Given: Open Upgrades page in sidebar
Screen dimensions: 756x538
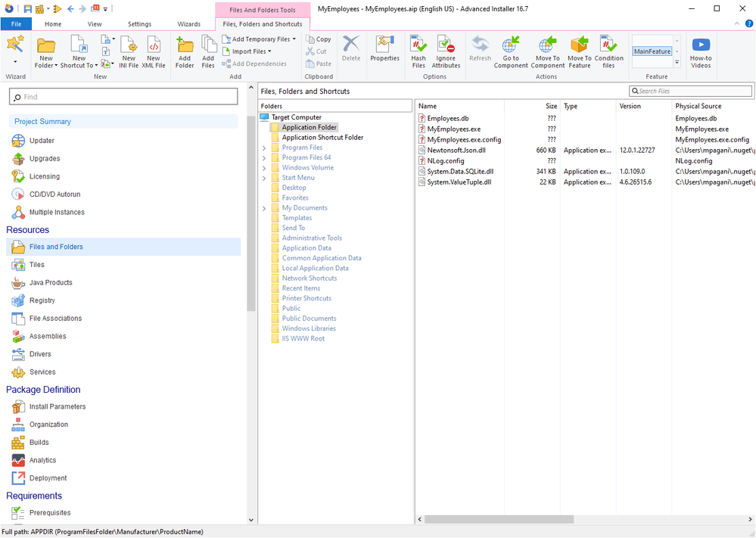Looking at the screenshot, I should (45, 159).
